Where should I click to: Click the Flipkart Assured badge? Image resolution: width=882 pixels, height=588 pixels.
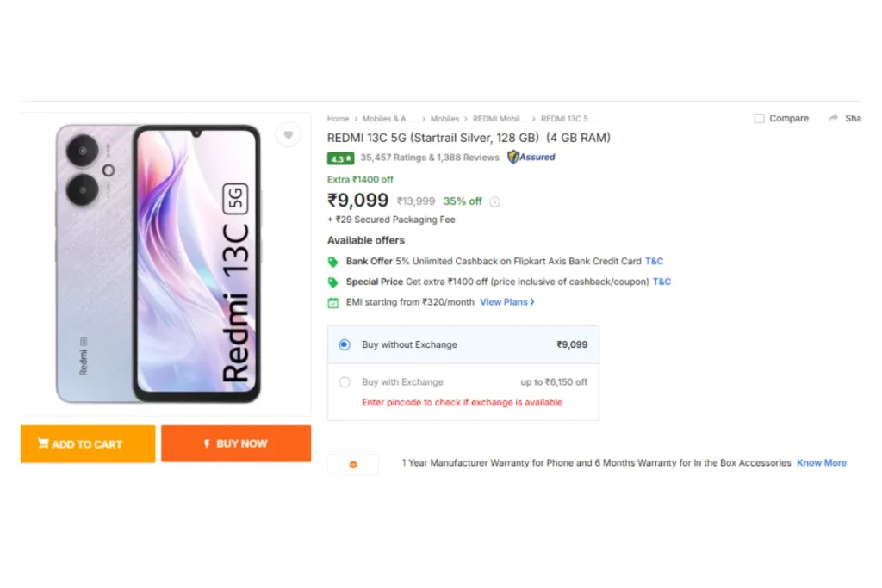coord(531,157)
